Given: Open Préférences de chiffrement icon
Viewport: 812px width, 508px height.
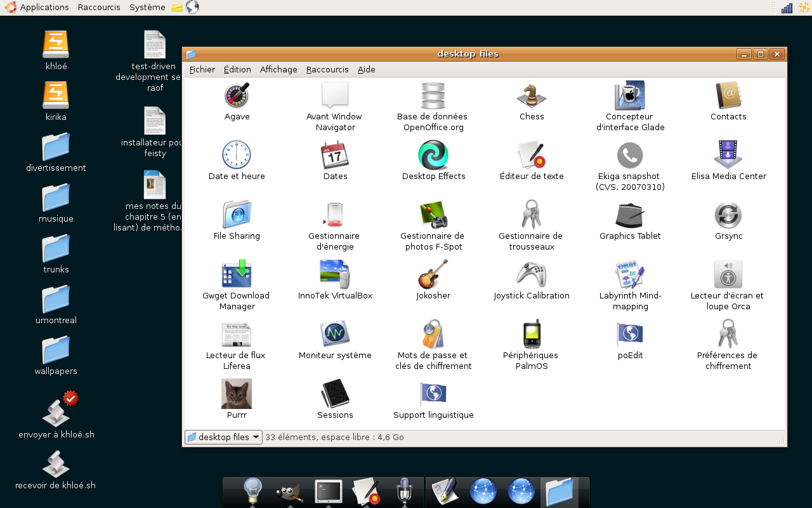Looking at the screenshot, I should (x=728, y=334).
